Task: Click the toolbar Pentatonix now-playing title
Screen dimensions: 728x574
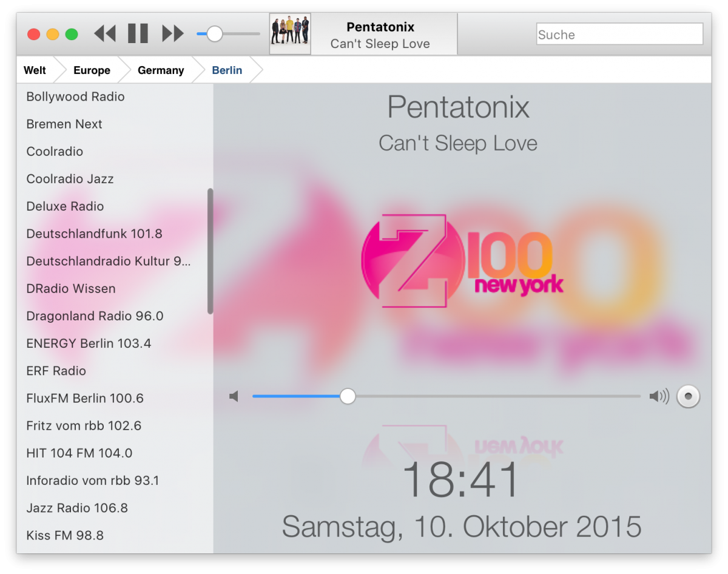Action: pyautogui.click(x=380, y=27)
